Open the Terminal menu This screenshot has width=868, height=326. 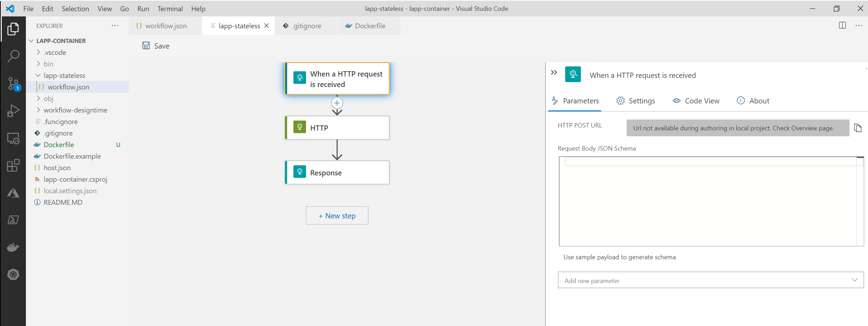(170, 9)
